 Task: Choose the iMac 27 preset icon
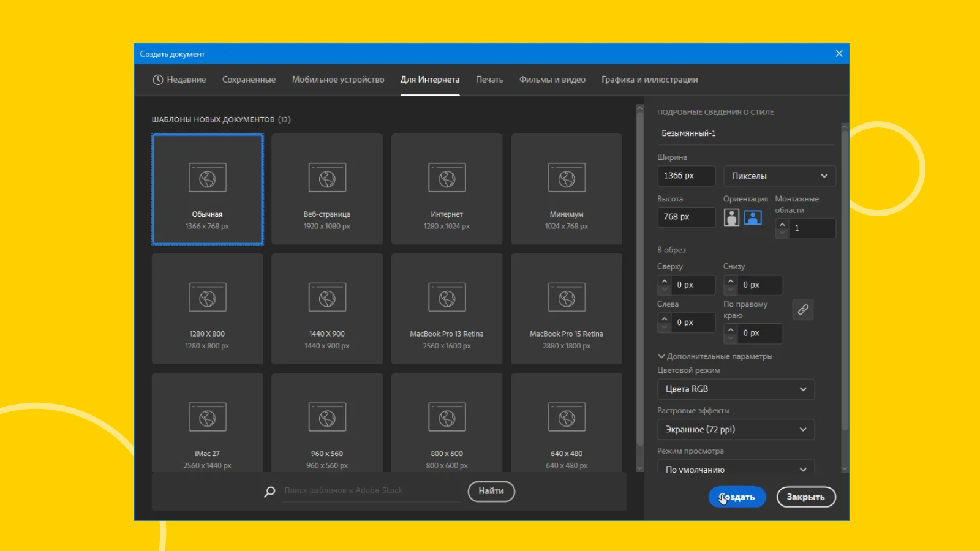coord(208,417)
